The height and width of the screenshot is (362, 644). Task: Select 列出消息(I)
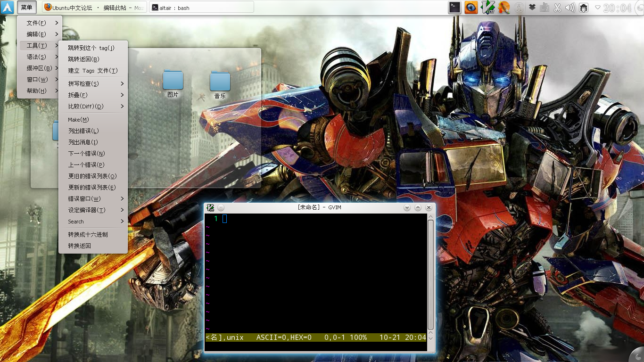tap(93, 142)
